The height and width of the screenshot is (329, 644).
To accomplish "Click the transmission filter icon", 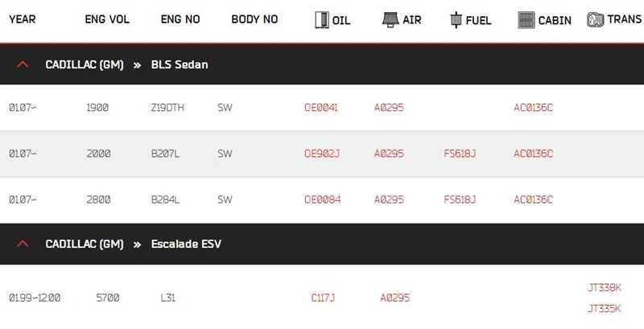I will (x=596, y=20).
